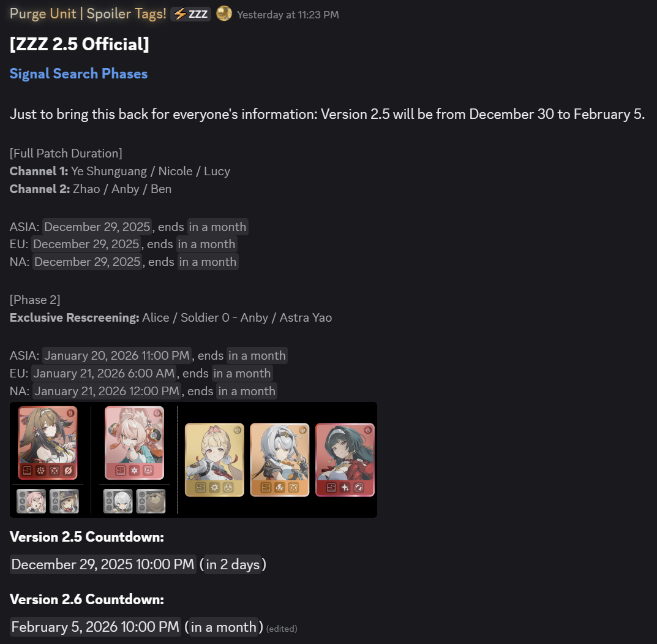Click the Purge Unit | Spoiler Tags! username
The width and height of the screenshot is (657, 644).
88,14
